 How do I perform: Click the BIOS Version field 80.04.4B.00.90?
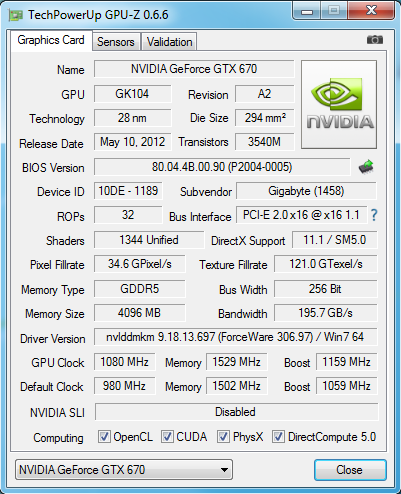click(x=222, y=167)
